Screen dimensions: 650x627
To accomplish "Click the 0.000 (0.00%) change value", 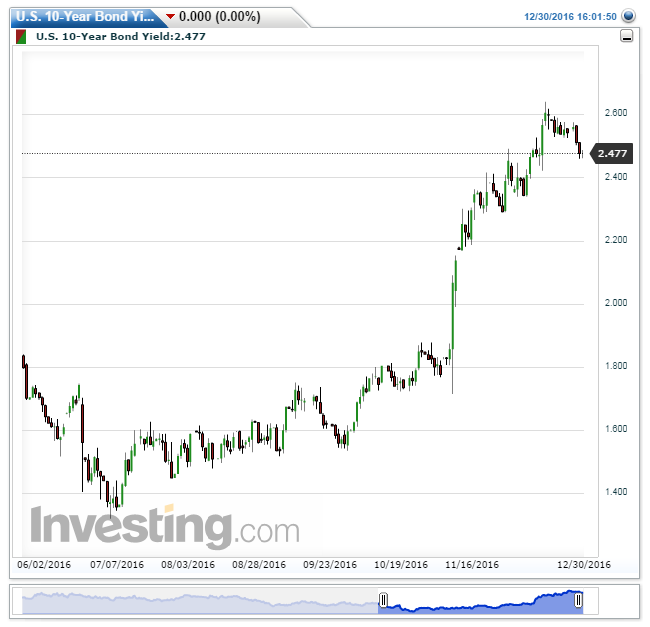I will pos(220,17).
